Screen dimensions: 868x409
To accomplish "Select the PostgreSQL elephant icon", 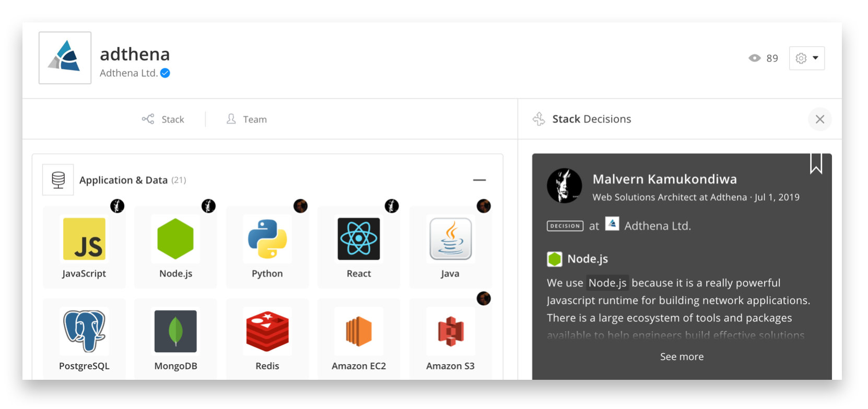I will (84, 331).
